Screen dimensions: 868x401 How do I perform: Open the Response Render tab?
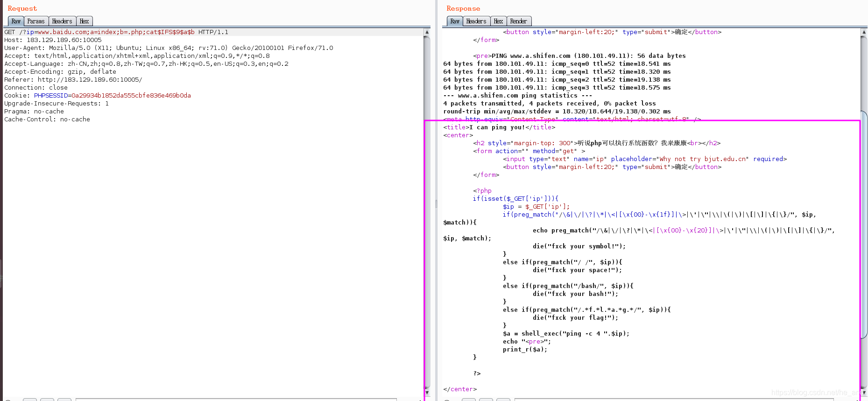(519, 21)
